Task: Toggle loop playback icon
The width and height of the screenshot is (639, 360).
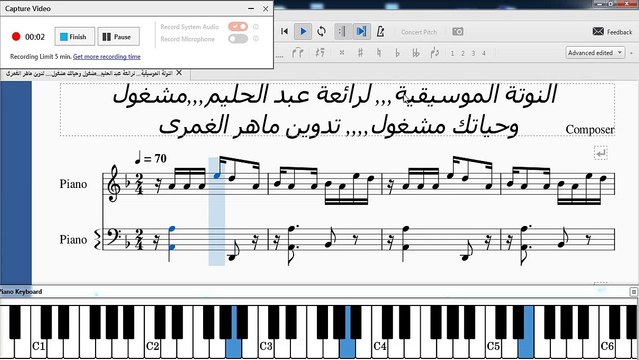Action: point(322,31)
